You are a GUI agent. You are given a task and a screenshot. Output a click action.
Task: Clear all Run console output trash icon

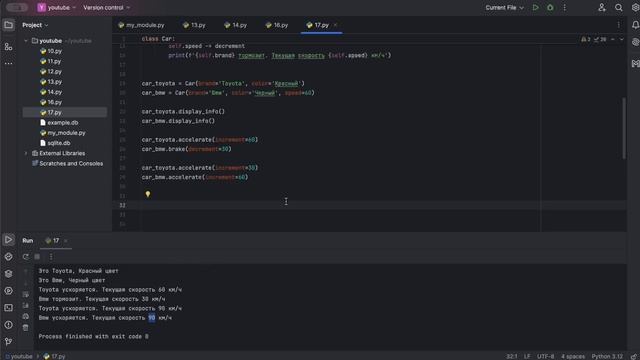(25, 328)
